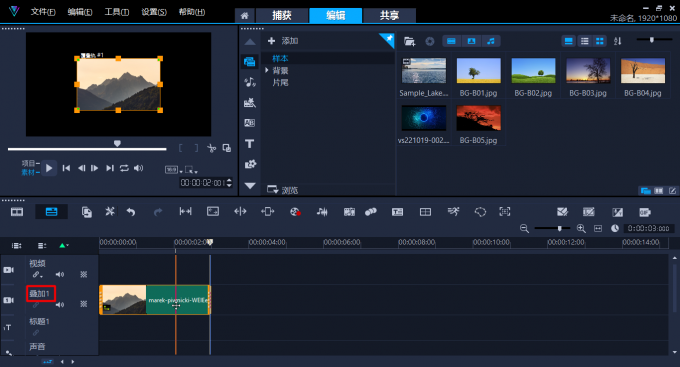Image resolution: width=680 pixels, height=367 pixels.
Task: Expand the 背景 folder tree arrow
Action: coord(267,70)
